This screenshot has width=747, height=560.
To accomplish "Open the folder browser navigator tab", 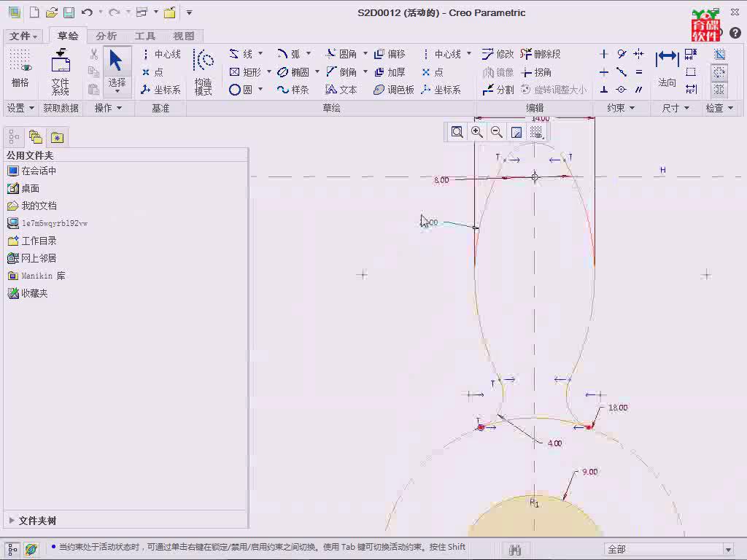I will tap(36, 138).
